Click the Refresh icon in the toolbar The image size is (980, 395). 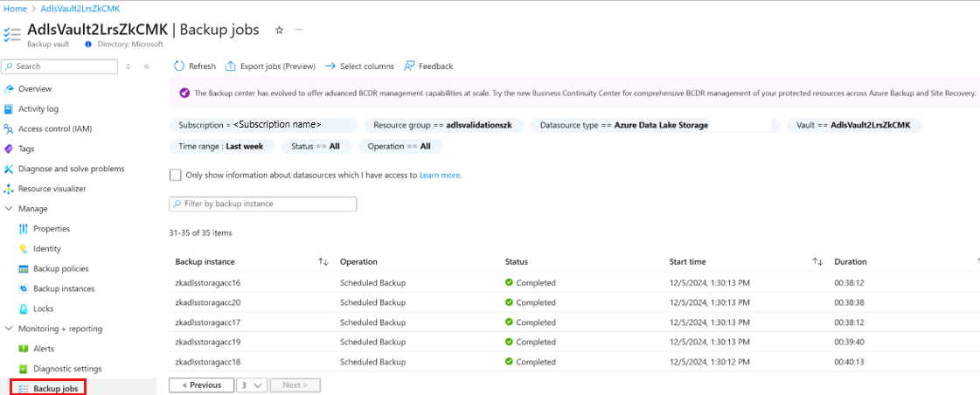(x=179, y=66)
